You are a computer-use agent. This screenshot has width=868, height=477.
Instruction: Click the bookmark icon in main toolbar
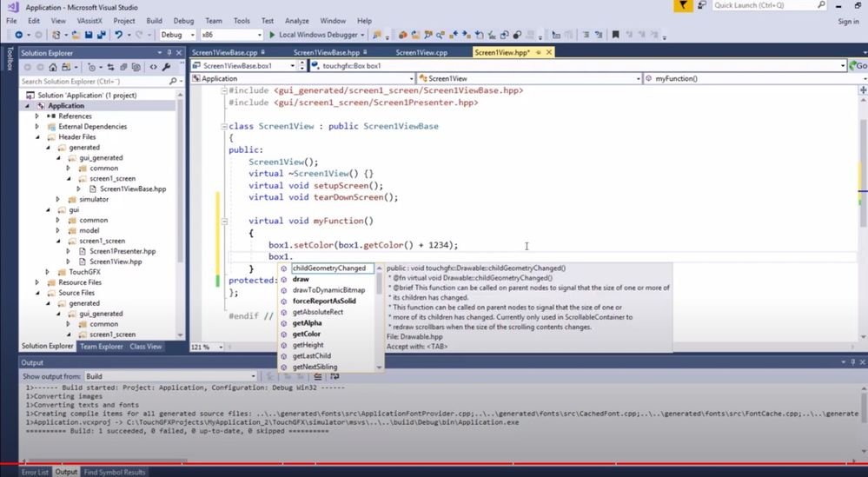[x=615, y=35]
